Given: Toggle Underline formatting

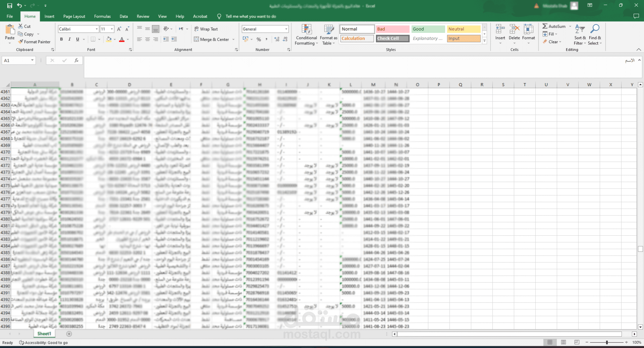Looking at the screenshot, I should [77, 39].
